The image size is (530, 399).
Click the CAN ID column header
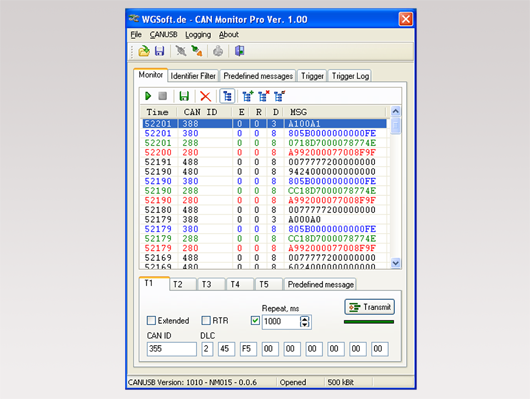[x=205, y=112]
